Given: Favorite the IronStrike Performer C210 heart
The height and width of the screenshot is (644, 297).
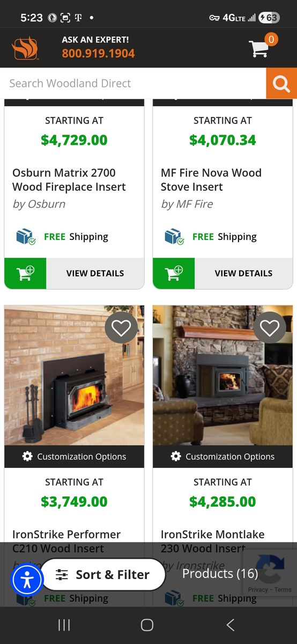Looking at the screenshot, I should [x=121, y=328].
